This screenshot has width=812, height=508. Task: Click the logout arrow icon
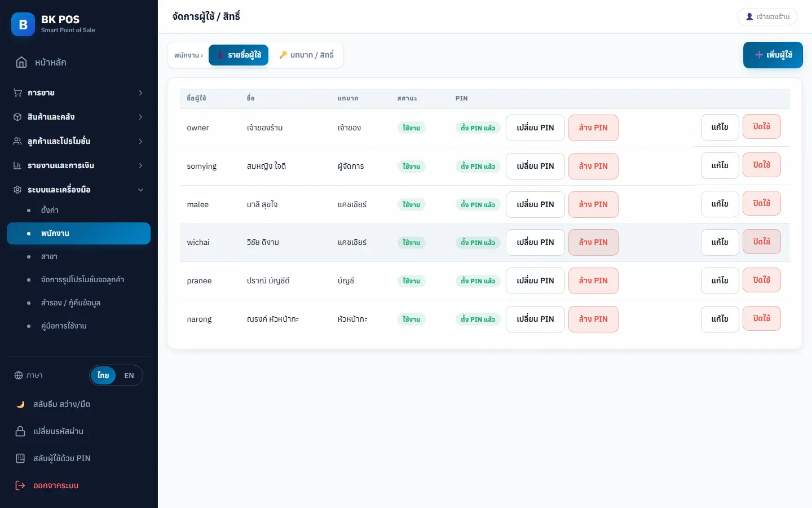pyautogui.click(x=20, y=485)
